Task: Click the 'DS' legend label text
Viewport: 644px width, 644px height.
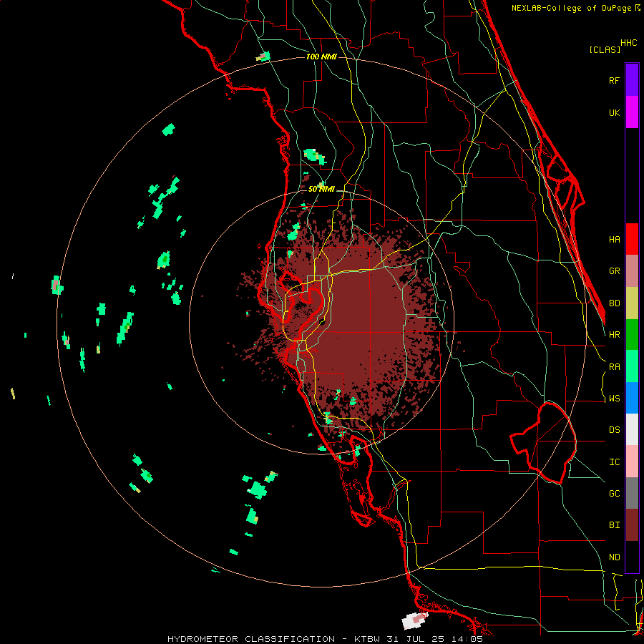Action: [x=614, y=430]
